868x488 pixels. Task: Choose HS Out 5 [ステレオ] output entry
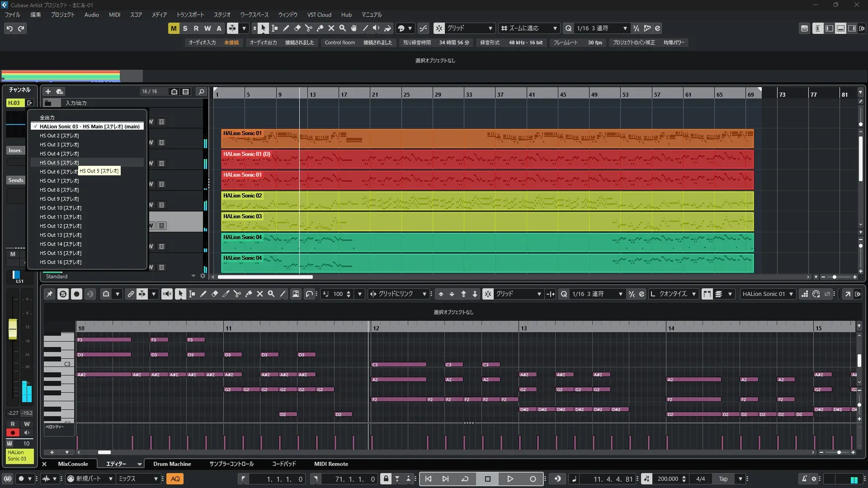tap(59, 163)
